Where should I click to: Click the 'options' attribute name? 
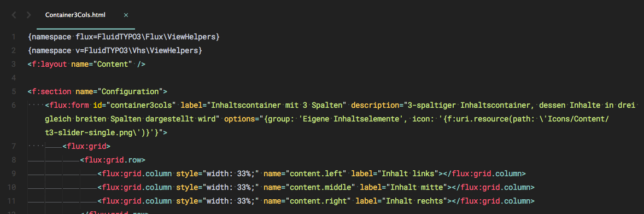click(x=239, y=119)
